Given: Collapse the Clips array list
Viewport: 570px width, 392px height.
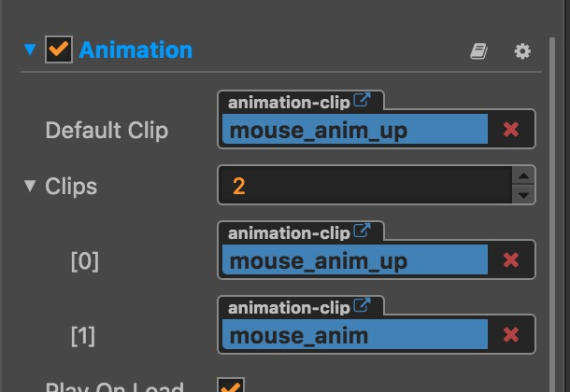Looking at the screenshot, I should coord(31,186).
